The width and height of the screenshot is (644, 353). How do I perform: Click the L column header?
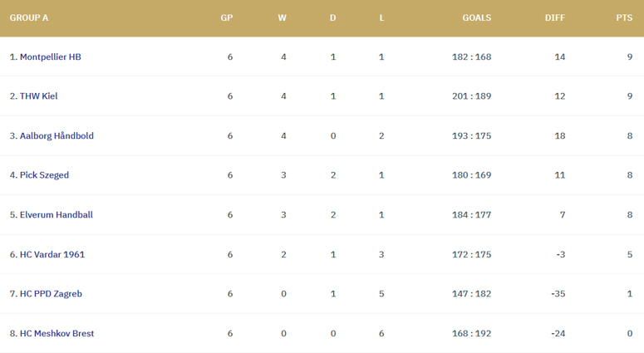point(381,17)
